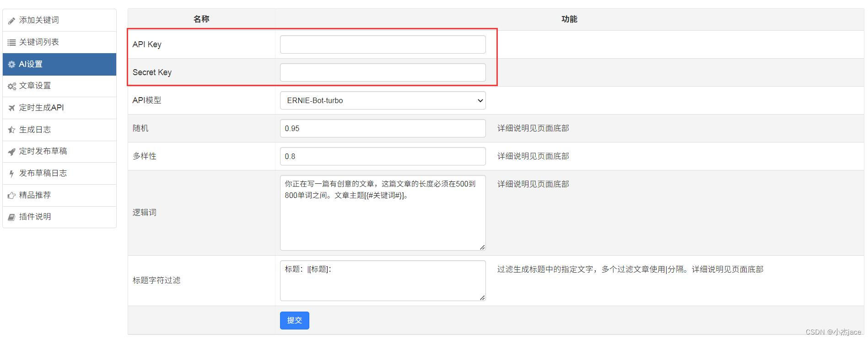Open 发布草稿日志 page

[59, 173]
